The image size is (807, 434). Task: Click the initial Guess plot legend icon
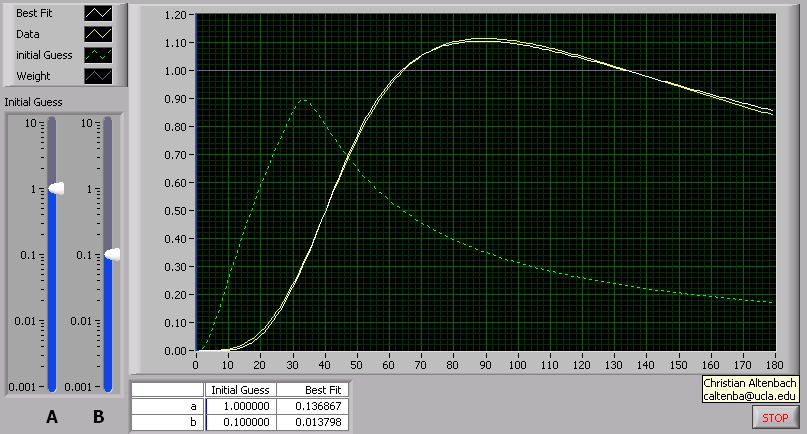(x=98, y=55)
